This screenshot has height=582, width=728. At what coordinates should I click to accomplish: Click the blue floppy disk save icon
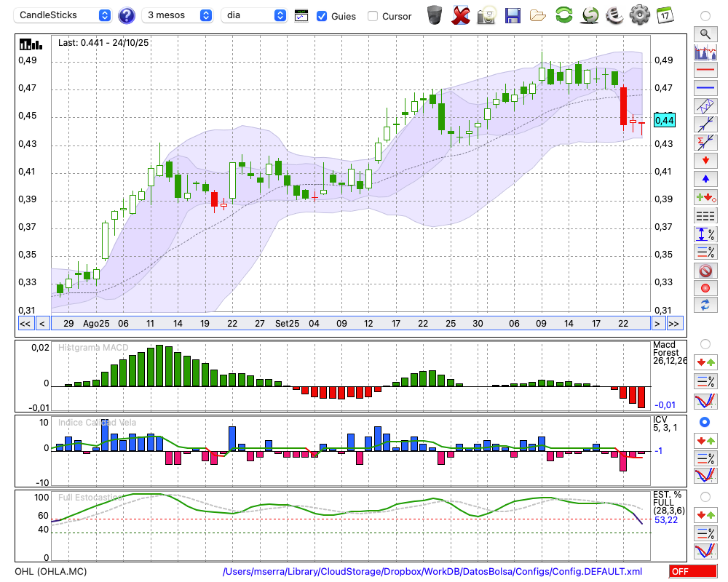[513, 16]
